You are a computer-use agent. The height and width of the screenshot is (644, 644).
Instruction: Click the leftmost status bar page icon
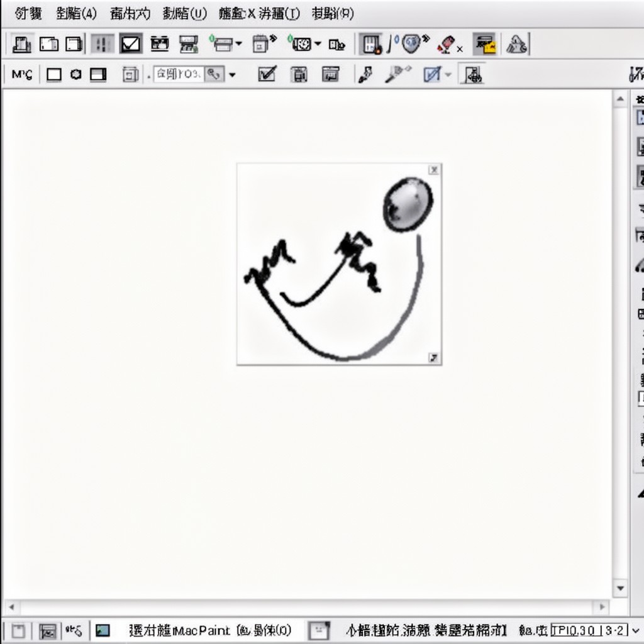18,630
